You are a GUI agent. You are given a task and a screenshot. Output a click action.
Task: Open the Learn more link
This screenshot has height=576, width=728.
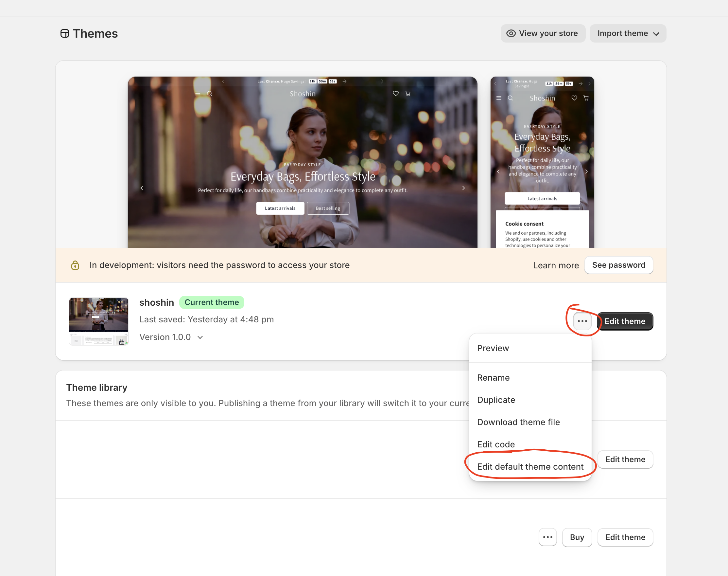point(556,265)
